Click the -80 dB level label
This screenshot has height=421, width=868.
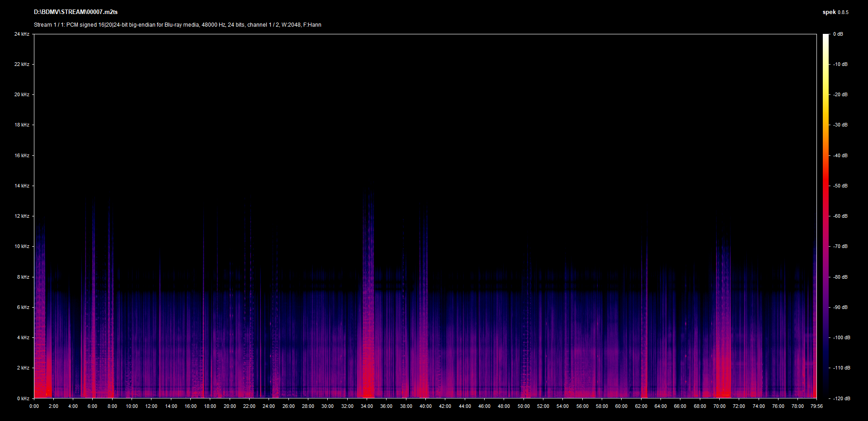point(840,277)
